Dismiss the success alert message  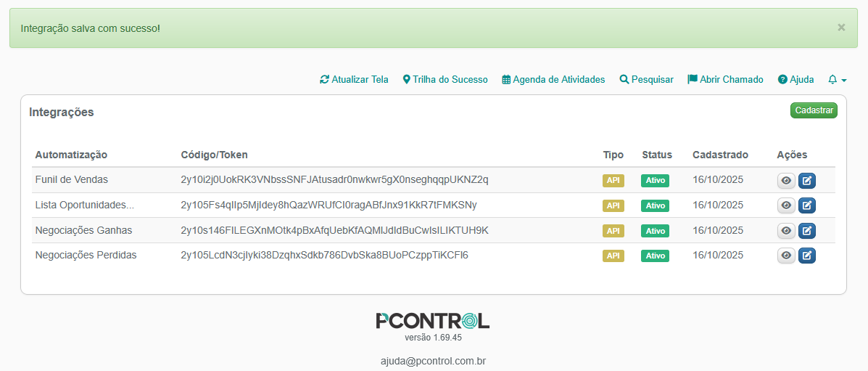pos(841,28)
